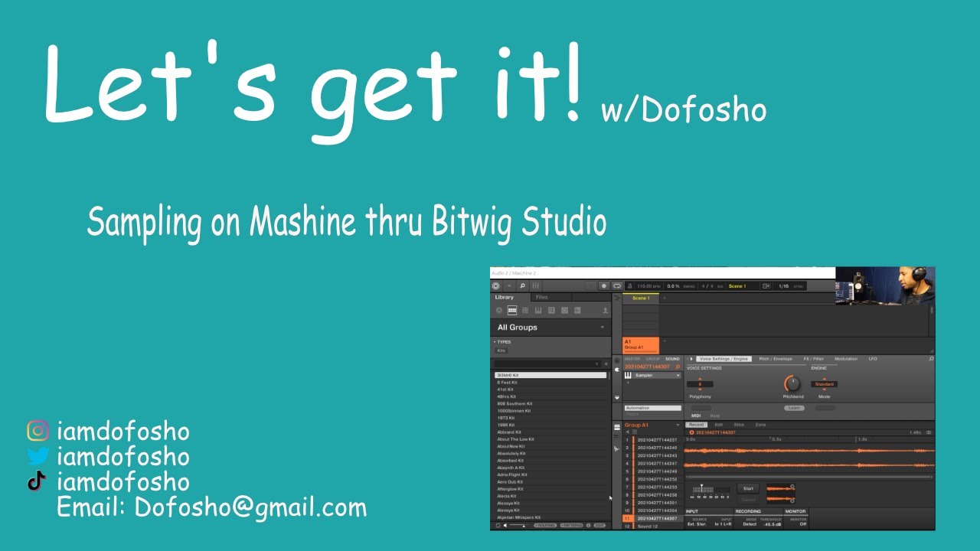Click the Native Instruments logo icon in Maschine header
Viewport: 980px width, 551px height.
tap(495, 286)
